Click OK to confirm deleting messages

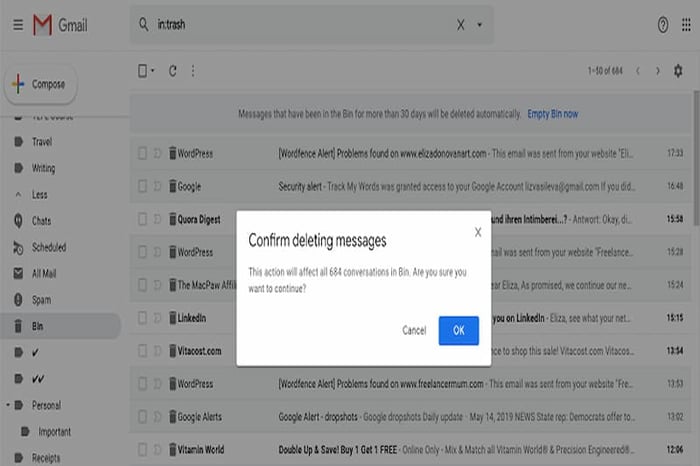click(x=458, y=330)
